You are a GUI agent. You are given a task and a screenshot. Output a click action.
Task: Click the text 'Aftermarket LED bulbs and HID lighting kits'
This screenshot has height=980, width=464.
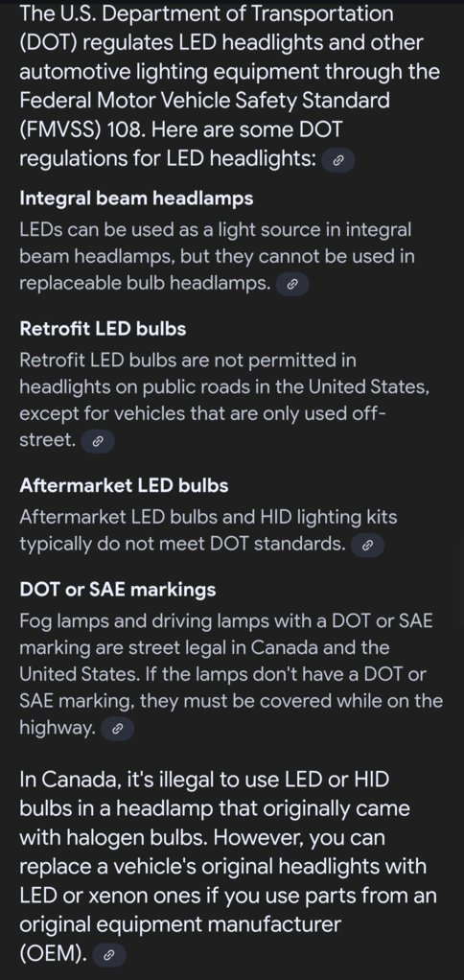209,517
